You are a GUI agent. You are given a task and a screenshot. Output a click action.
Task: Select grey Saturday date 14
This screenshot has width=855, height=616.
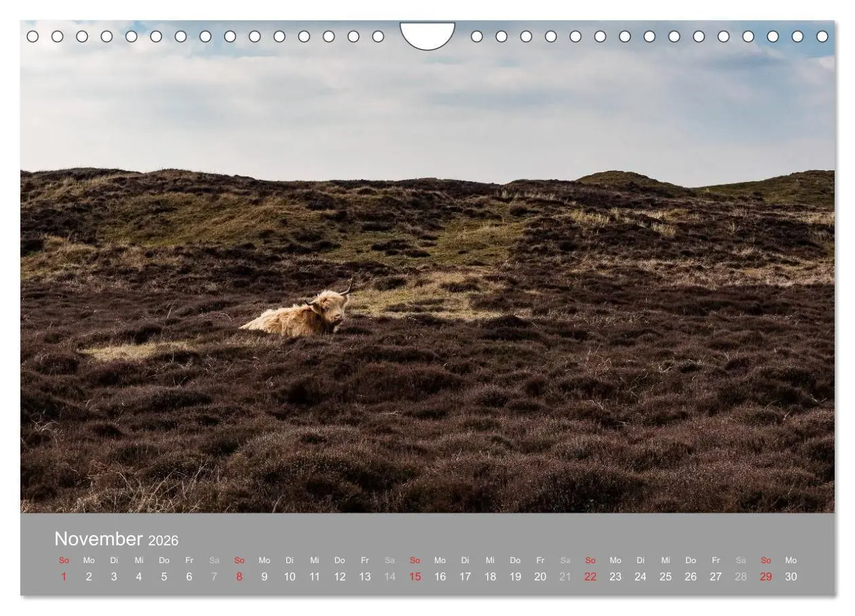[x=390, y=577]
